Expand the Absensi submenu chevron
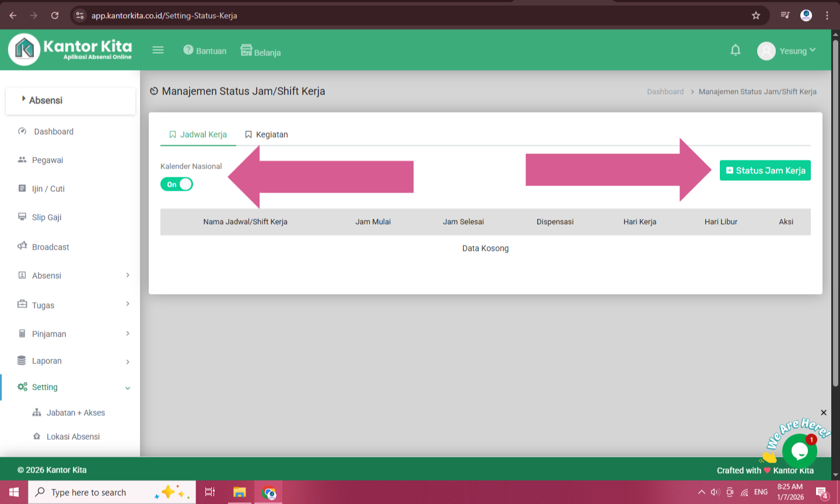This screenshot has height=504, width=840. [x=128, y=275]
